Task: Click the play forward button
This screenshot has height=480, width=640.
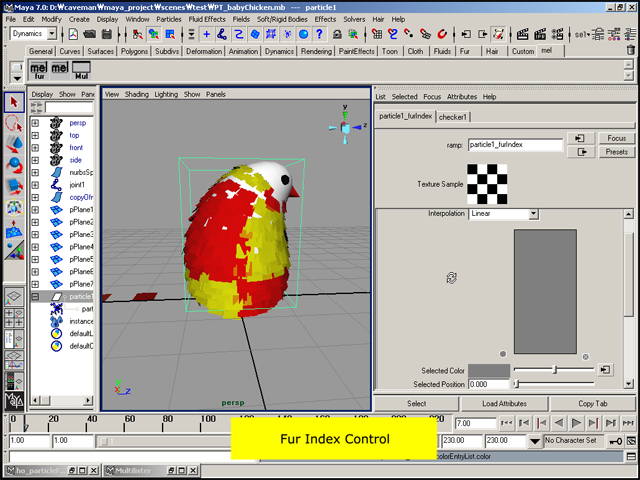Action: point(576,423)
